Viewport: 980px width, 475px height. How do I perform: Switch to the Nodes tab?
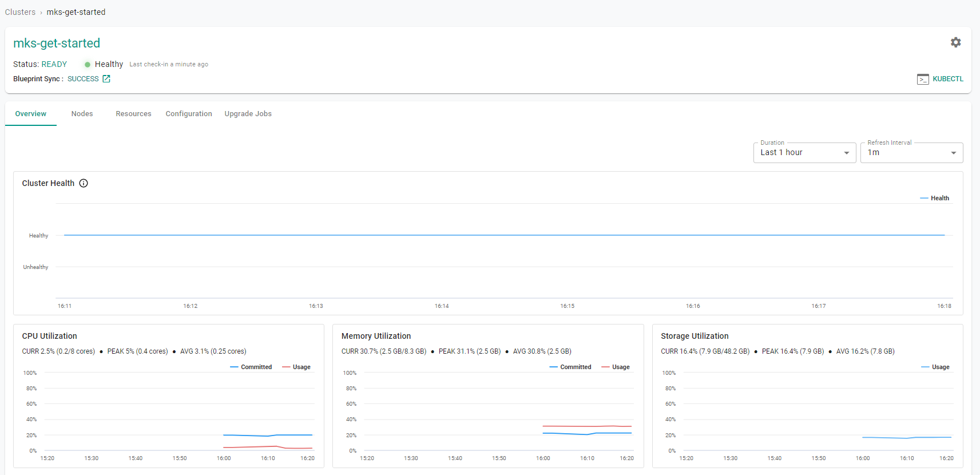click(x=82, y=114)
